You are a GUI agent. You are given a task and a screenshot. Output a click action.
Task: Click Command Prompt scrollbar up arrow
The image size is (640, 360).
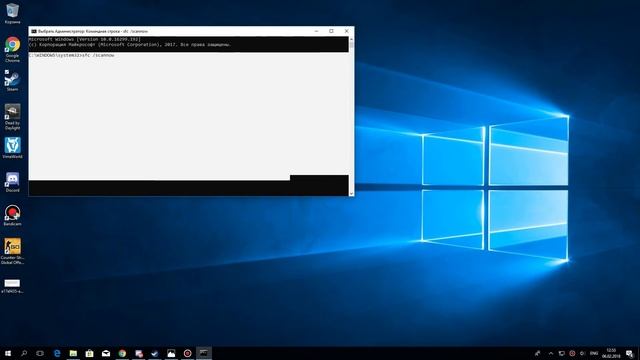[351, 38]
